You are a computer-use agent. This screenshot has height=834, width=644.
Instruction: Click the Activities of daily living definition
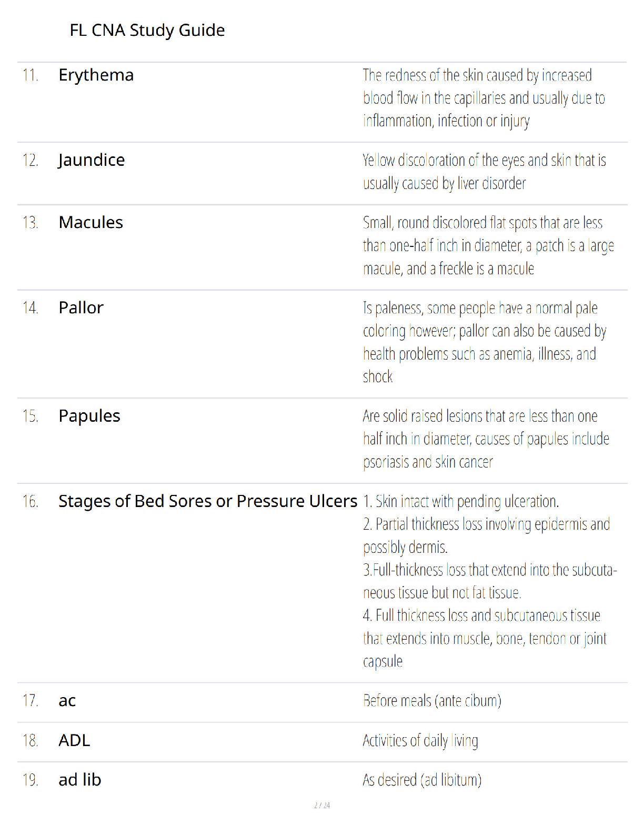[x=420, y=741]
